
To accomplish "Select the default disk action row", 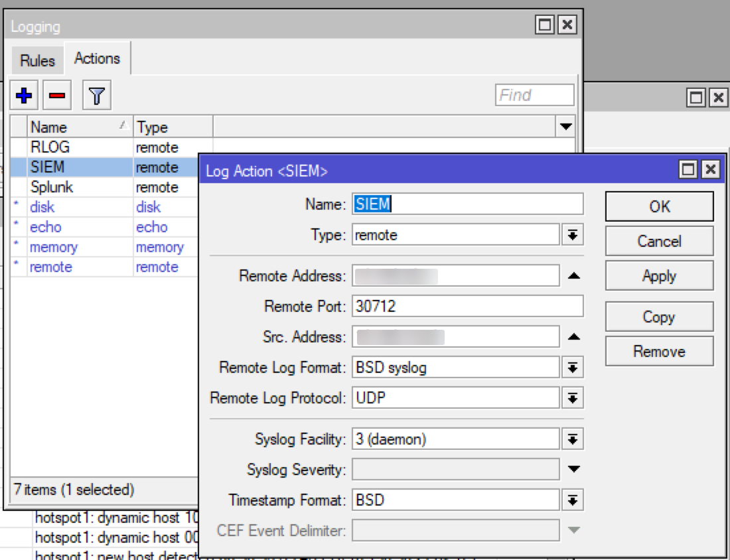I will [105, 207].
